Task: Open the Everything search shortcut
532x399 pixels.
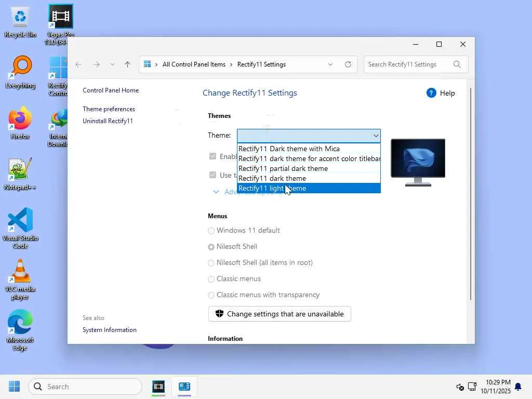Action: pos(20,72)
